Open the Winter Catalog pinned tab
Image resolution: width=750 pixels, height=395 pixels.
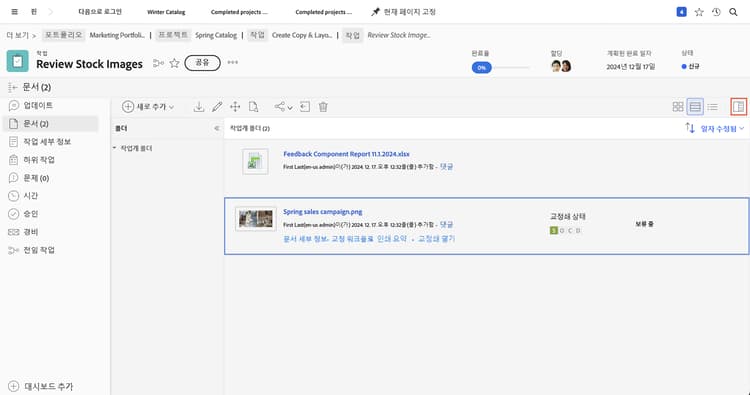pyautogui.click(x=166, y=12)
